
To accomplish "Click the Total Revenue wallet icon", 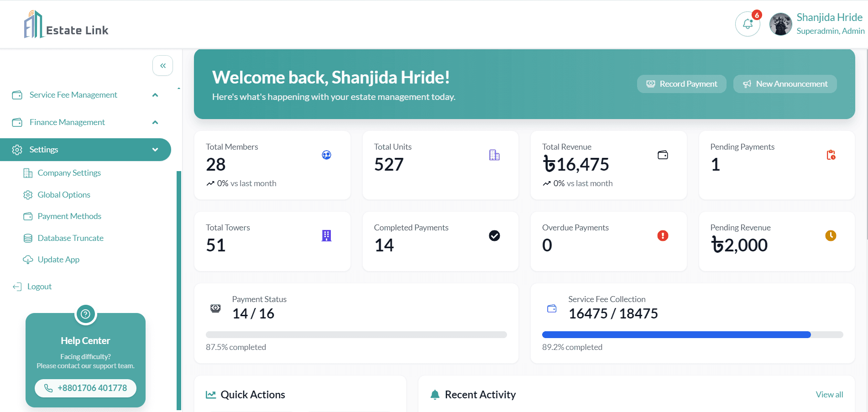I will pos(663,155).
